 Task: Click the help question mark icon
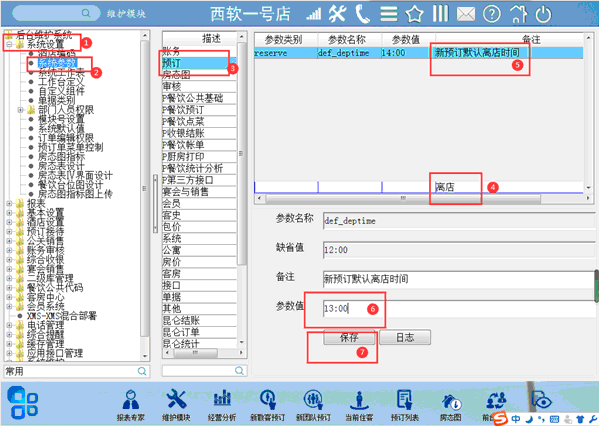[492, 15]
